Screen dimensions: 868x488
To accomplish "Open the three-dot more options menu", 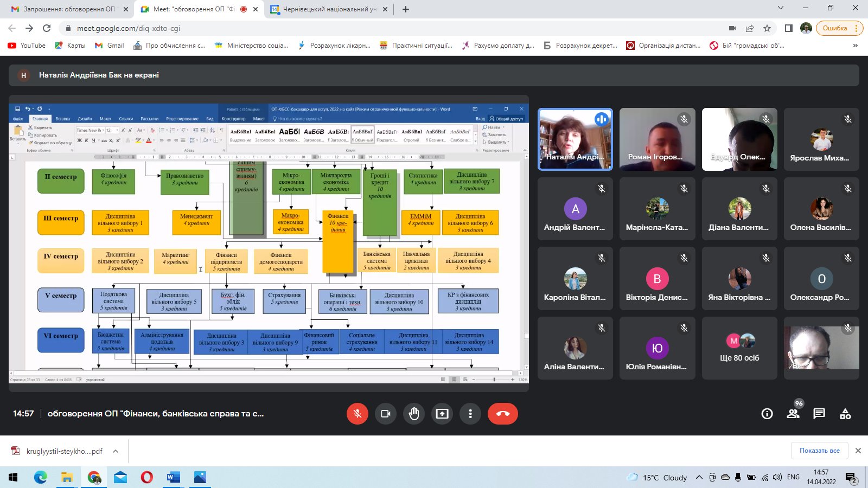I will point(470,414).
